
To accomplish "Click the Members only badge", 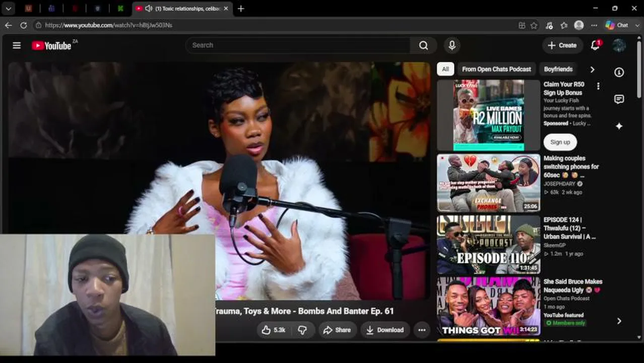I will (566, 323).
